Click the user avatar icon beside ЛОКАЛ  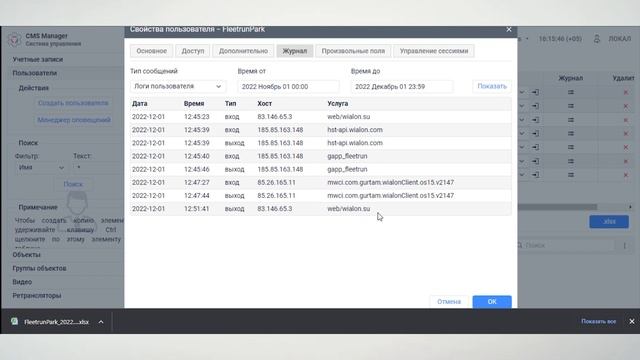coord(597,39)
